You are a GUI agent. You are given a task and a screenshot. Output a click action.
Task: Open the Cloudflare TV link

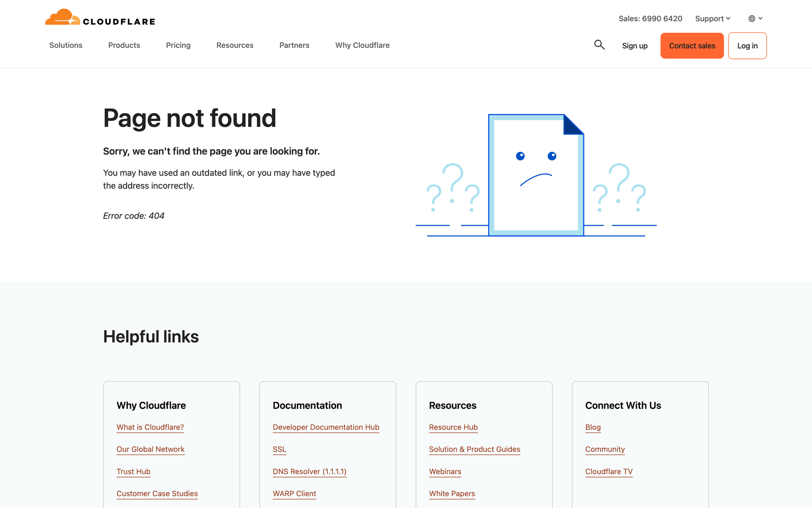click(x=609, y=472)
